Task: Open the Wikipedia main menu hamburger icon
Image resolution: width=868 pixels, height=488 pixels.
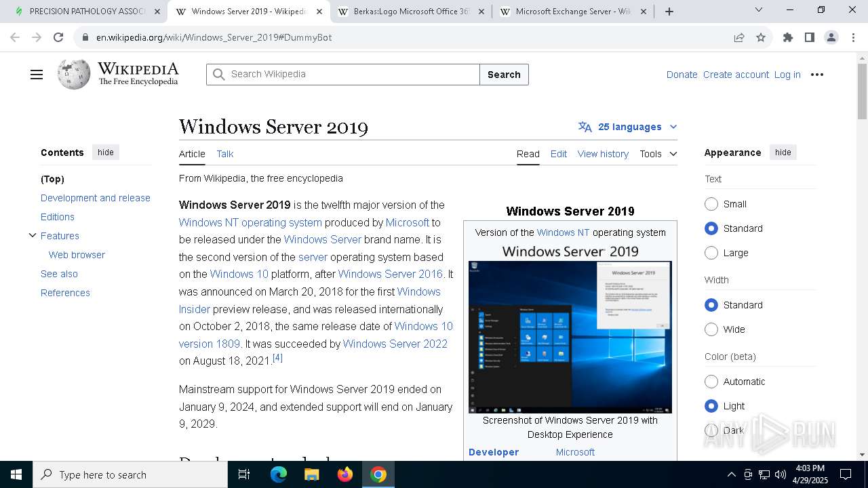Action: (37, 75)
